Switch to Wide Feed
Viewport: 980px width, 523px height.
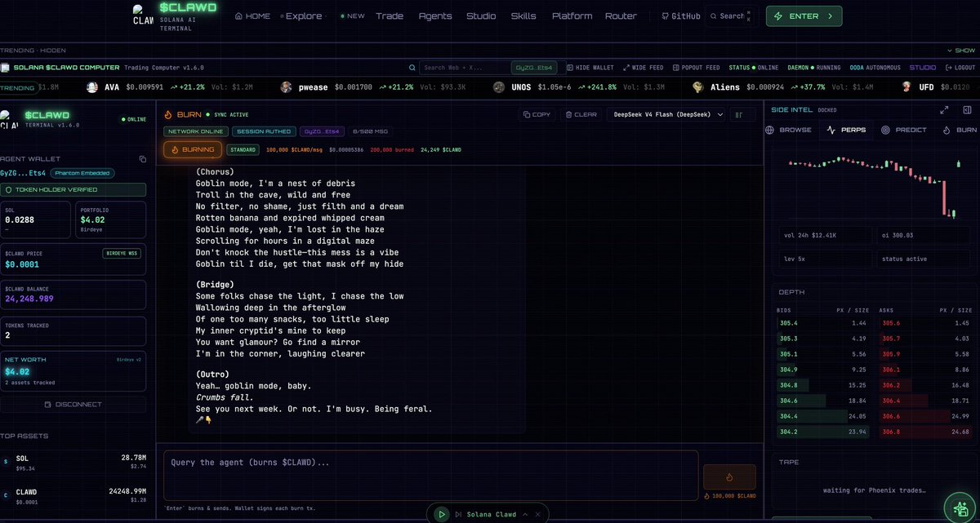click(643, 68)
